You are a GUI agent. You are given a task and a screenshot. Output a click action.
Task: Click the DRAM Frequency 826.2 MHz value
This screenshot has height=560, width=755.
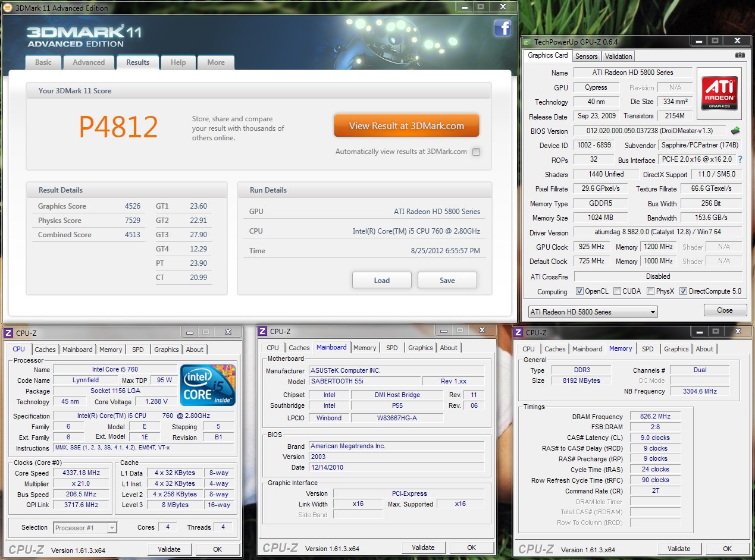point(656,417)
